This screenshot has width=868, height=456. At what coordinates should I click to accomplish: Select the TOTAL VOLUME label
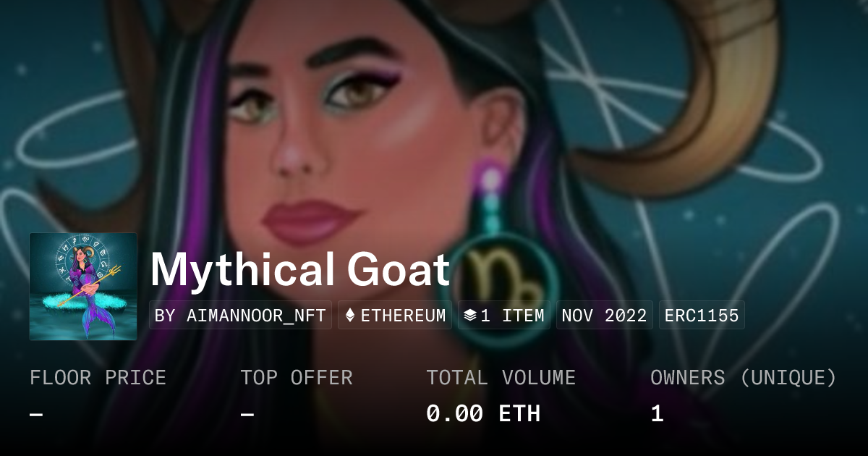click(x=501, y=378)
